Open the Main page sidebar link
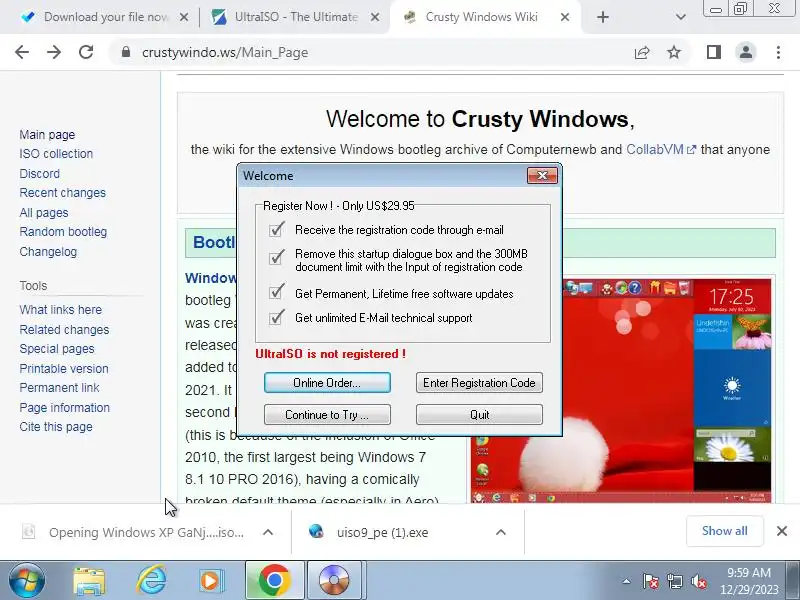The image size is (800, 600). (47, 135)
